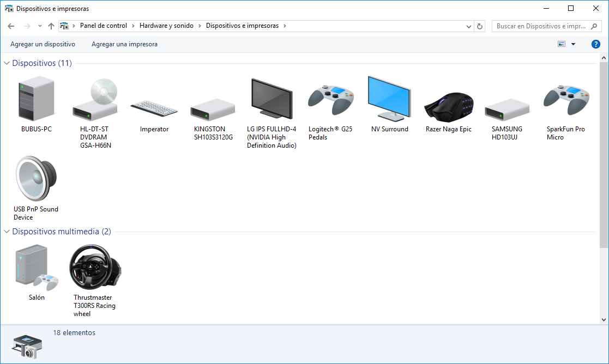Open the recent locations dropdown arrow

click(x=40, y=26)
